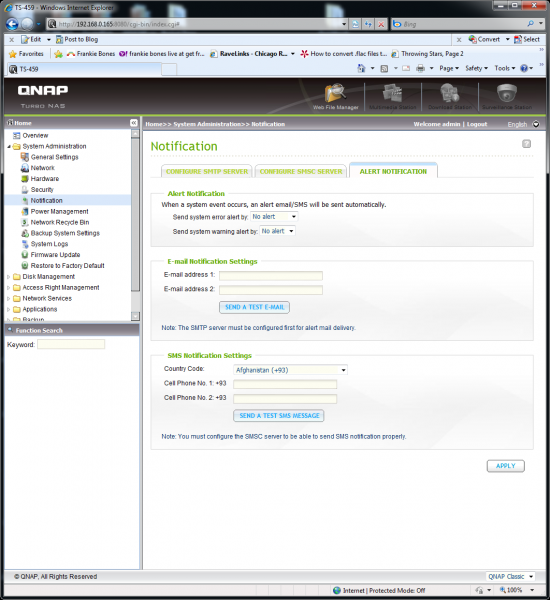Click Send a Test E-mail button

point(255,307)
